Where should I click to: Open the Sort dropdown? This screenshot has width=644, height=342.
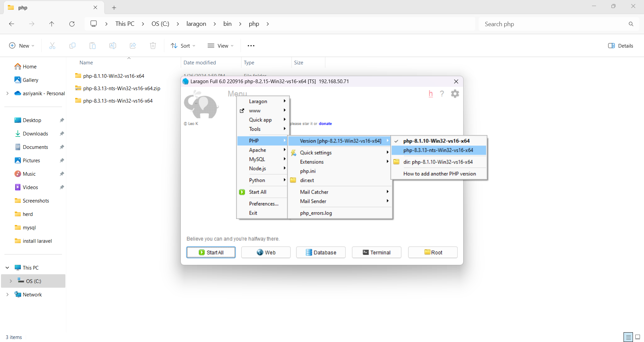[183, 46]
